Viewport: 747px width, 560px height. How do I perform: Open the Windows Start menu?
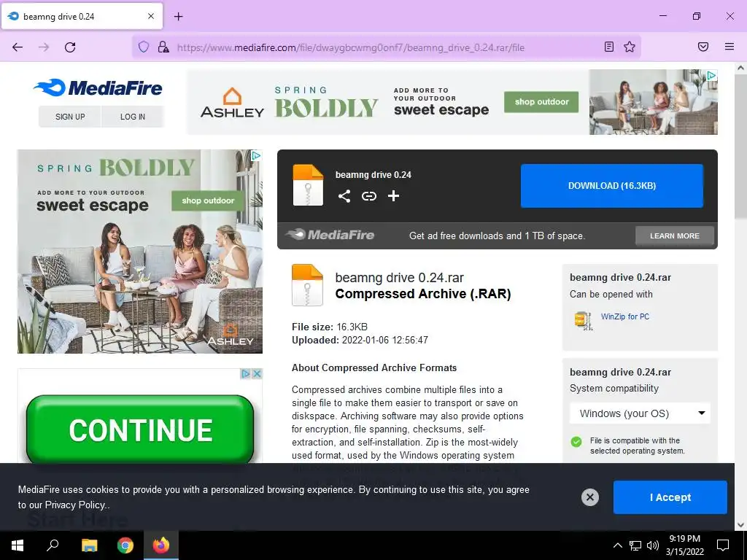click(18, 545)
